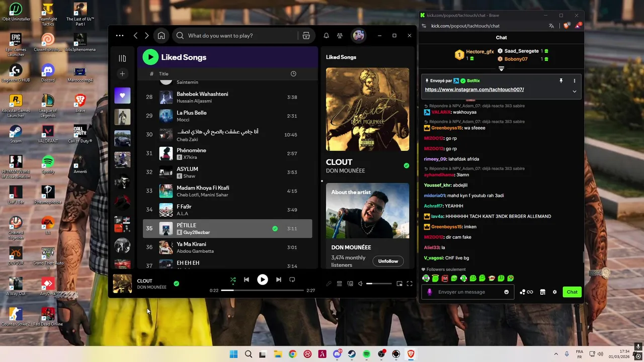Open the About the artist photo card
The height and width of the screenshot is (362, 644).
click(x=367, y=211)
